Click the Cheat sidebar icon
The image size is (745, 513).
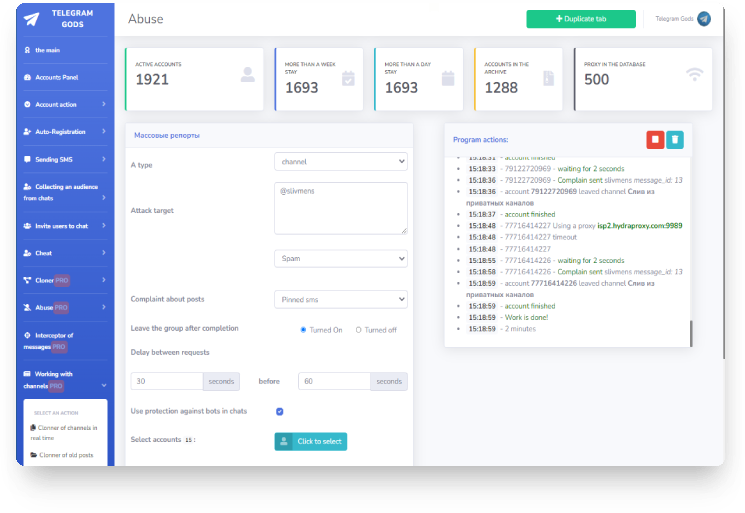(27, 253)
